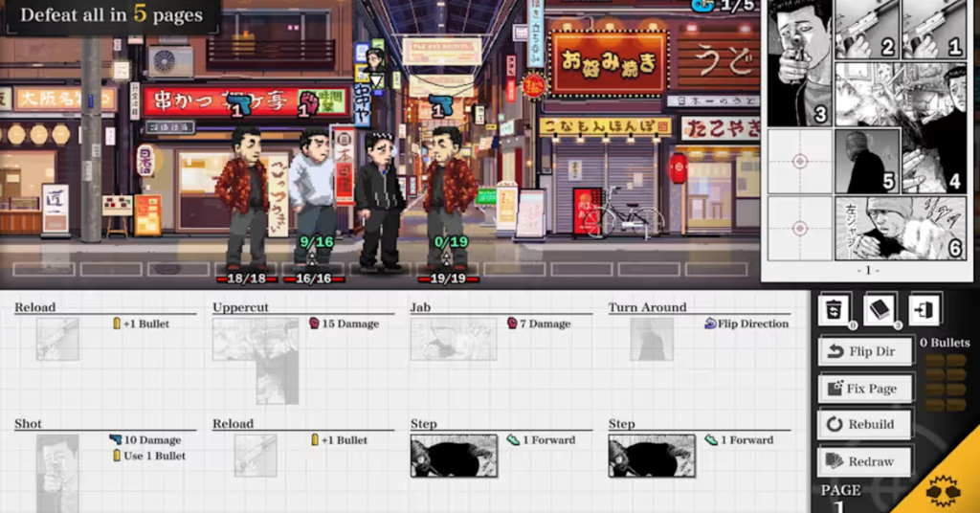Click the '- 1 -' page number
The image size is (980, 513).
tap(868, 270)
